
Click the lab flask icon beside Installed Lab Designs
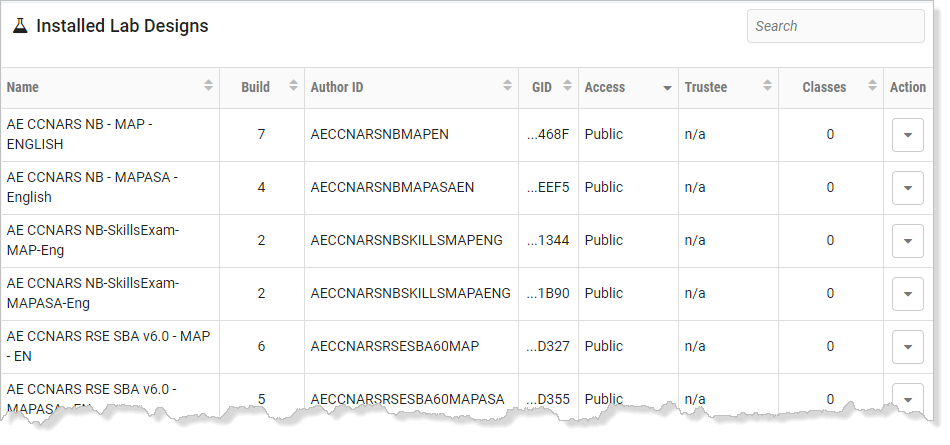click(x=20, y=26)
